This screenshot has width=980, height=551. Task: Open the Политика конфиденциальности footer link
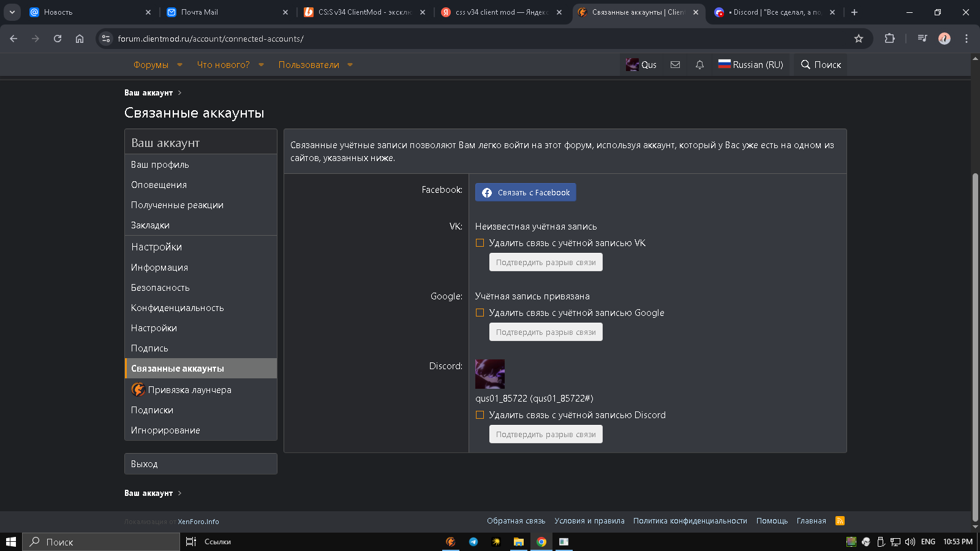click(x=690, y=521)
